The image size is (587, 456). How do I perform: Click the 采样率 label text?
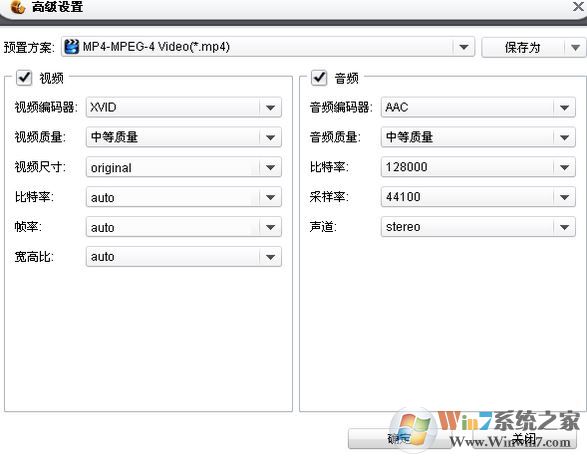329,197
